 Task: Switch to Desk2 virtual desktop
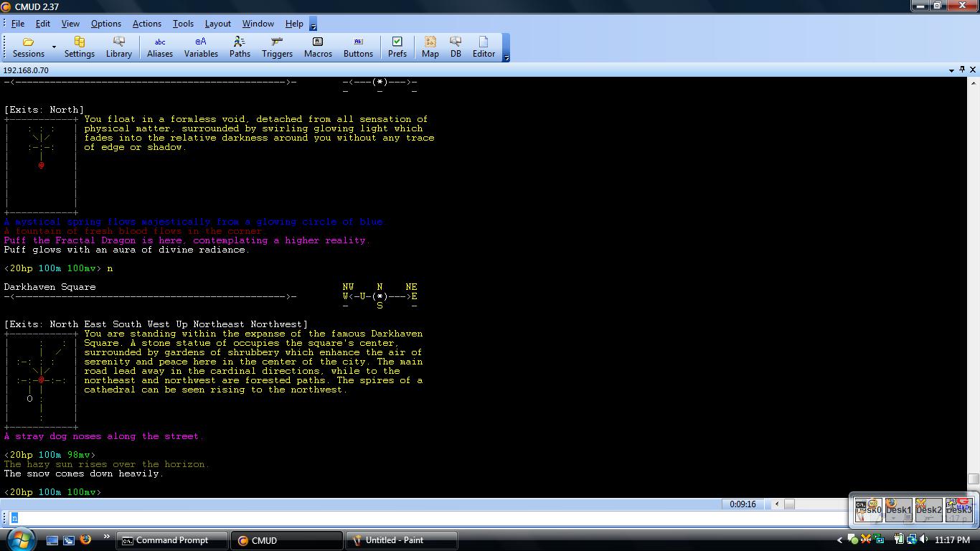(928, 510)
